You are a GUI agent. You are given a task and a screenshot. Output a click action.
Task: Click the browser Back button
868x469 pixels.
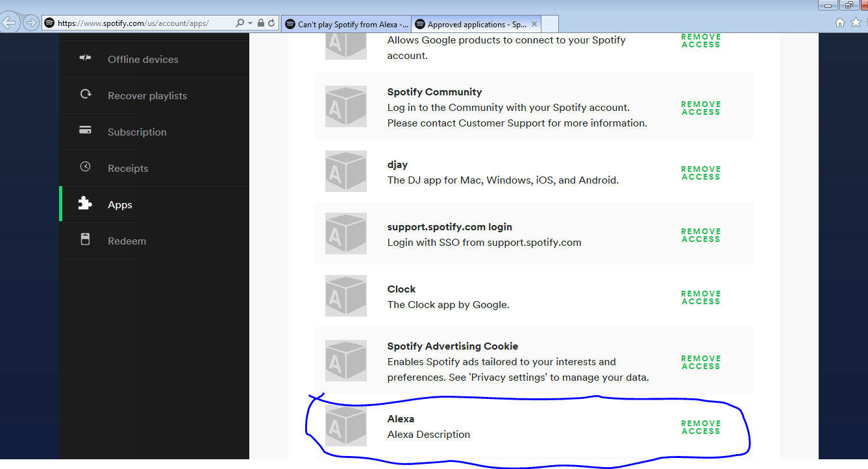[x=9, y=23]
